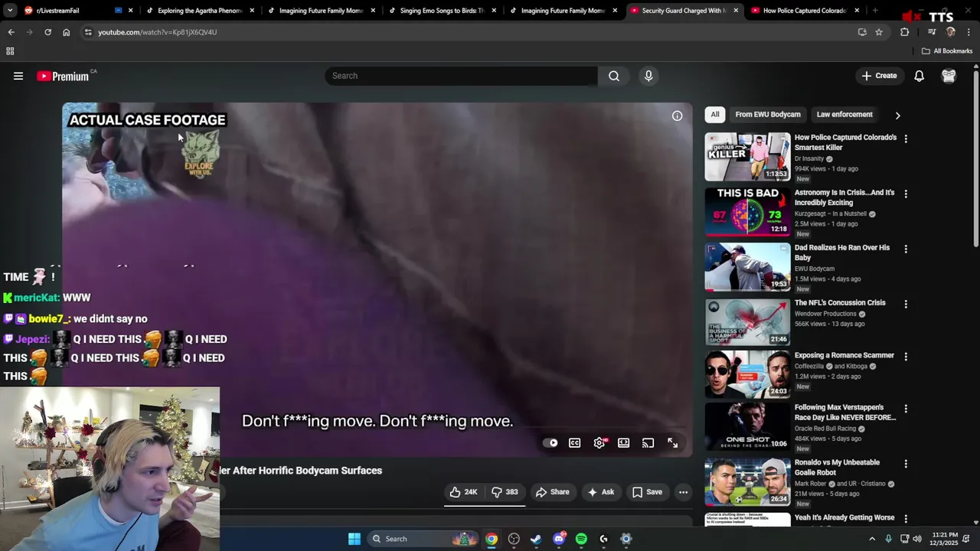Image resolution: width=980 pixels, height=551 pixels.
Task: Open the account avatar menu
Action: tap(949, 76)
